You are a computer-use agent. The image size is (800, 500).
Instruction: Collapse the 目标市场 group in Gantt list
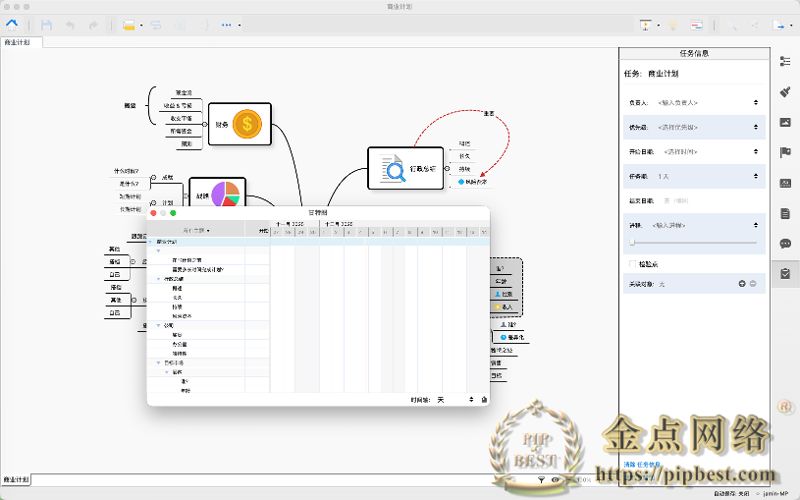click(x=159, y=362)
